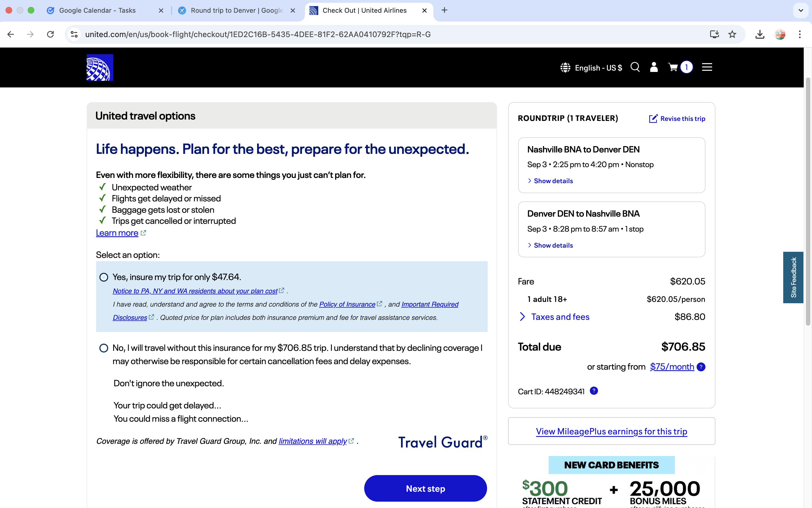Close the Round trip to Denver tab
812x508 pixels.
point(293,11)
